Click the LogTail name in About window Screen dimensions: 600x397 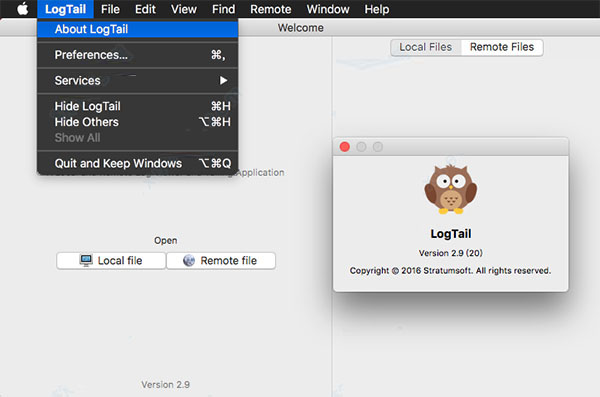(x=451, y=234)
